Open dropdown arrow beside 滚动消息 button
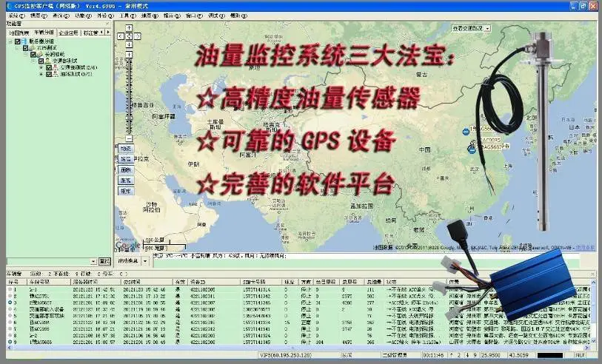The image size is (602, 364). click(x=145, y=261)
